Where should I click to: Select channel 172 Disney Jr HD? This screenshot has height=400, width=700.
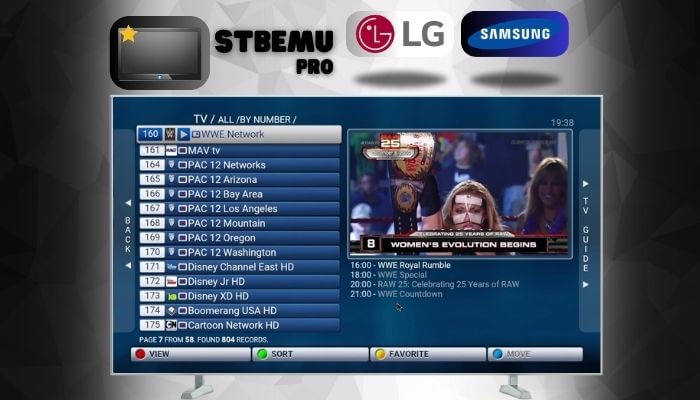click(x=240, y=282)
